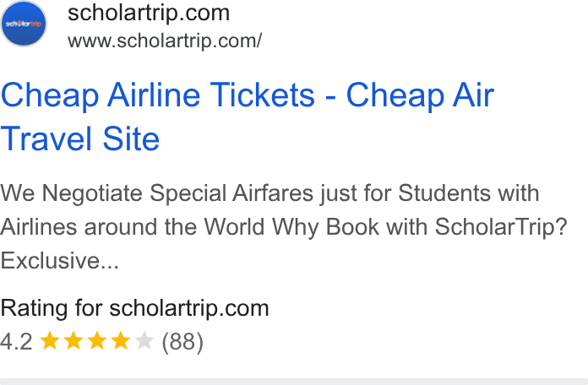588x385 pixels.
Task: Click the first gold rating star
Action: coord(50,341)
